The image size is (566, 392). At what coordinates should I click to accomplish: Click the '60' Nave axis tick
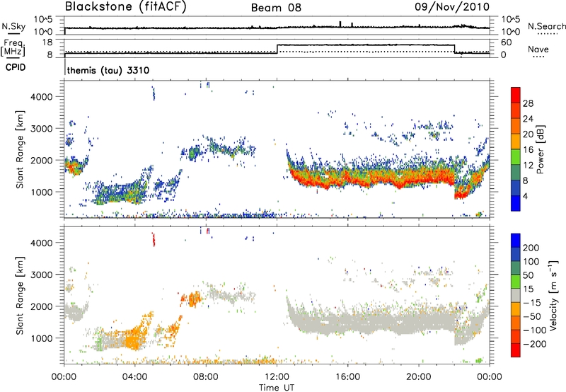coord(506,42)
